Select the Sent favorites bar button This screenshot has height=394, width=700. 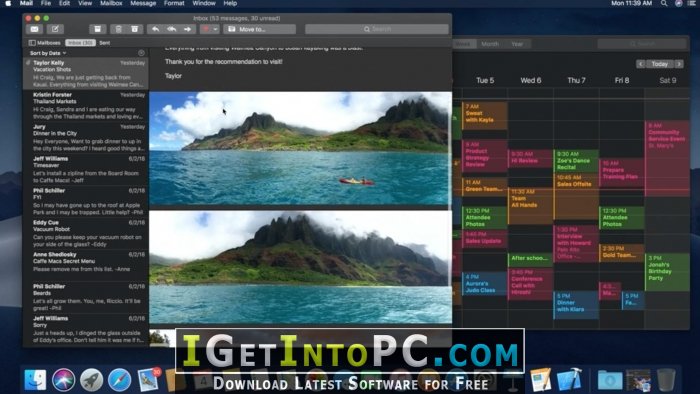104,43
